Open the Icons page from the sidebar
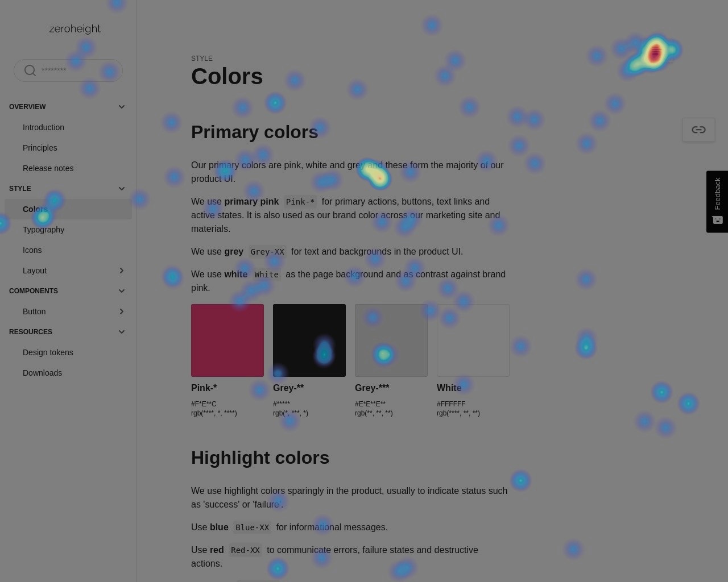 click(x=32, y=250)
